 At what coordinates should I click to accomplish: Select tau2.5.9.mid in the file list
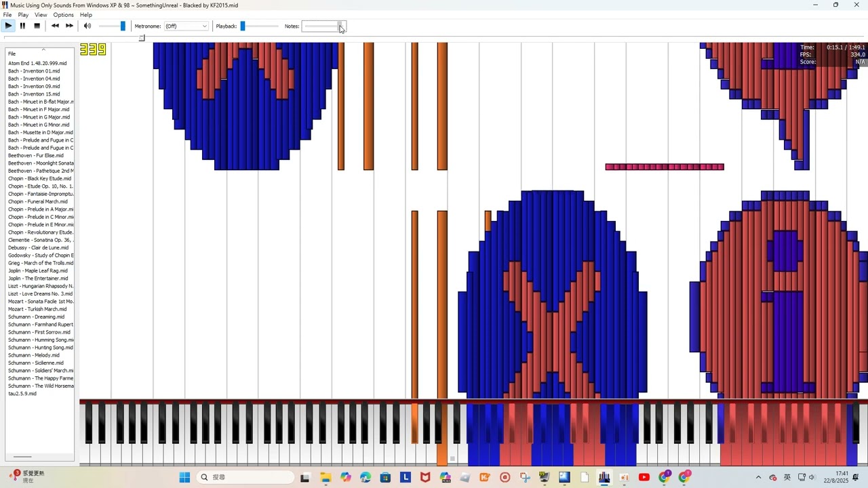(22, 393)
